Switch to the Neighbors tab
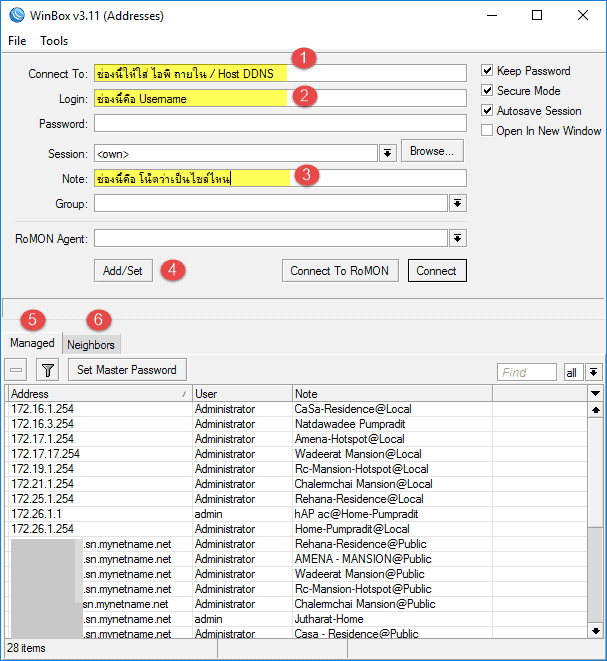The image size is (607, 661). point(91,345)
